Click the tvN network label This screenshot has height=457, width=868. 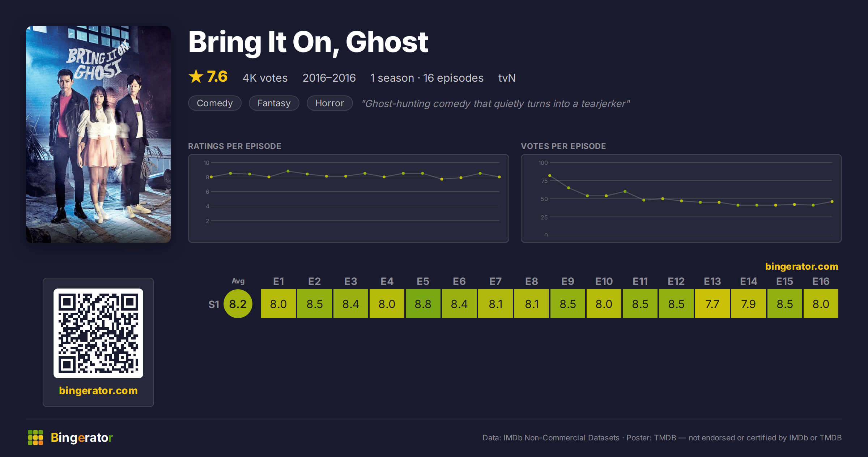[507, 78]
